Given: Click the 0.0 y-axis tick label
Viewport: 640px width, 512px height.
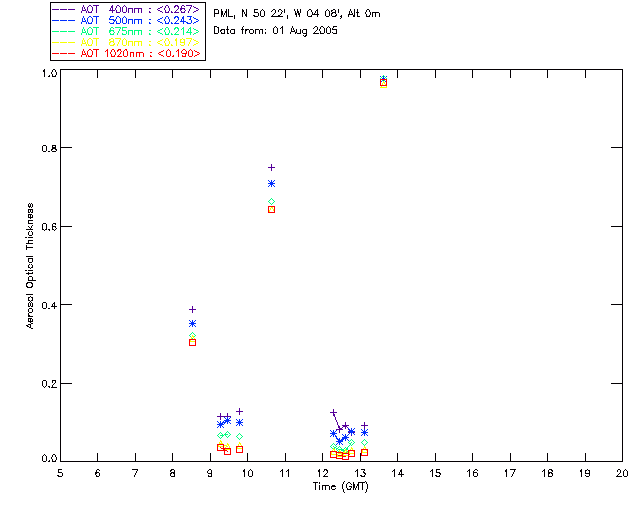Looking at the screenshot, I should pyautogui.click(x=49, y=458).
